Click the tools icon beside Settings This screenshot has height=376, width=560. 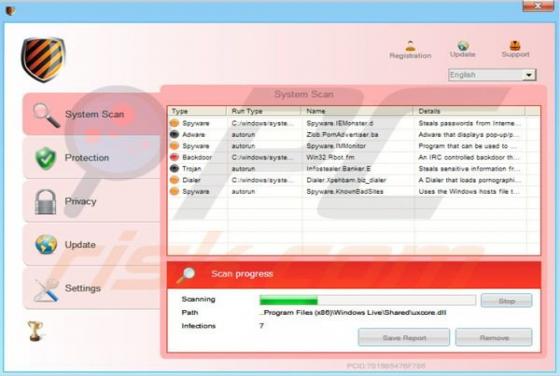coord(46,290)
